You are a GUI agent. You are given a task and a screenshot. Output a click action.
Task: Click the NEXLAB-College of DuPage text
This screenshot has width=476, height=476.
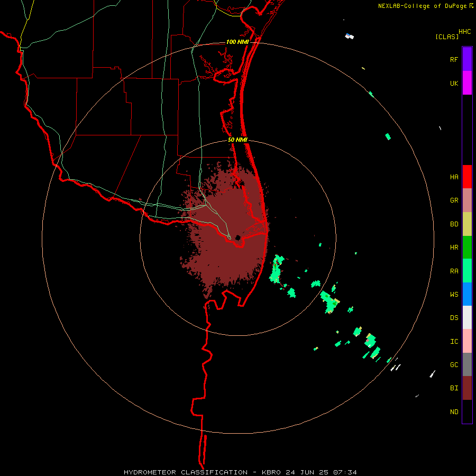[423, 6]
